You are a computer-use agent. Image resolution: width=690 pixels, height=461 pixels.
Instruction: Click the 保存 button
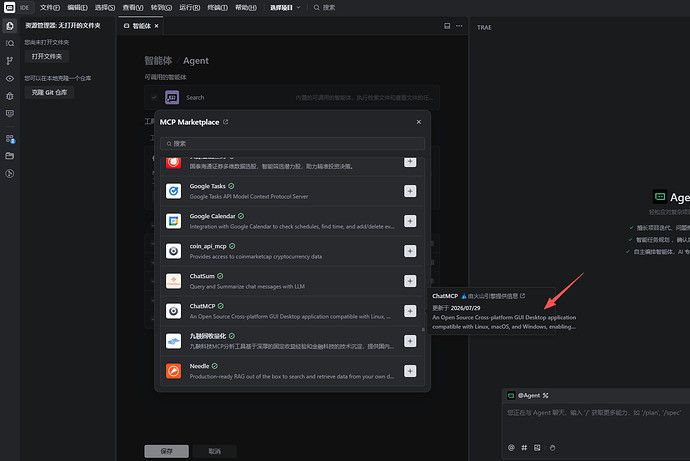166,451
